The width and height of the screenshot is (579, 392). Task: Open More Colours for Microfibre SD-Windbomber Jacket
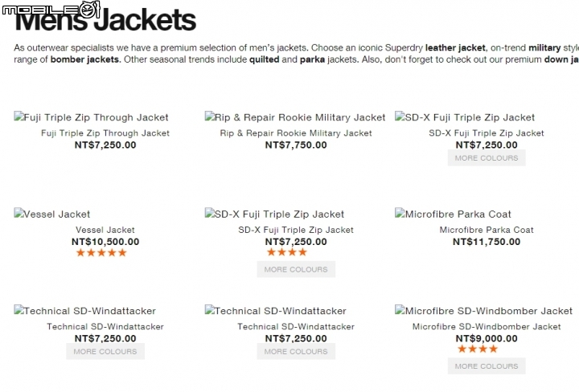point(487,366)
